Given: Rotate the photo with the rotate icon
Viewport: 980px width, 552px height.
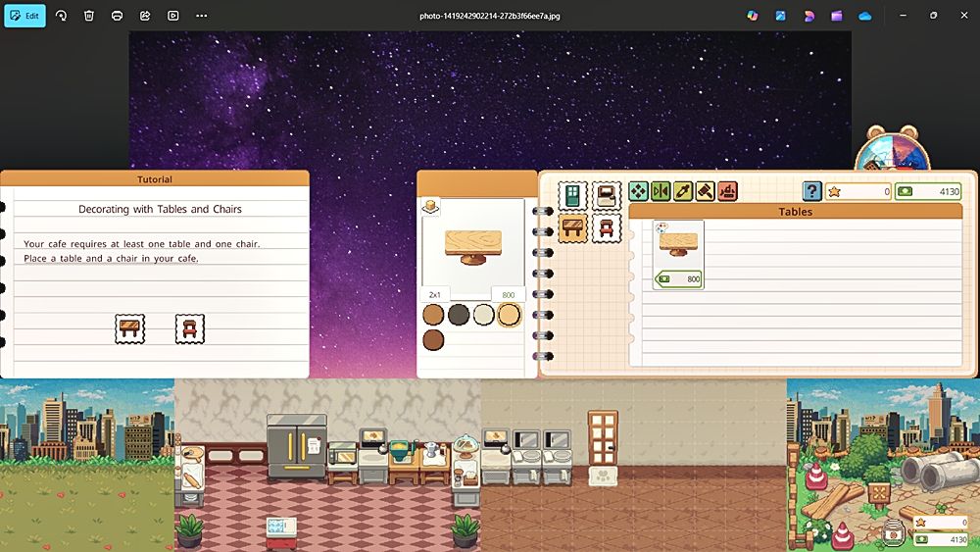Looking at the screenshot, I should tap(61, 16).
